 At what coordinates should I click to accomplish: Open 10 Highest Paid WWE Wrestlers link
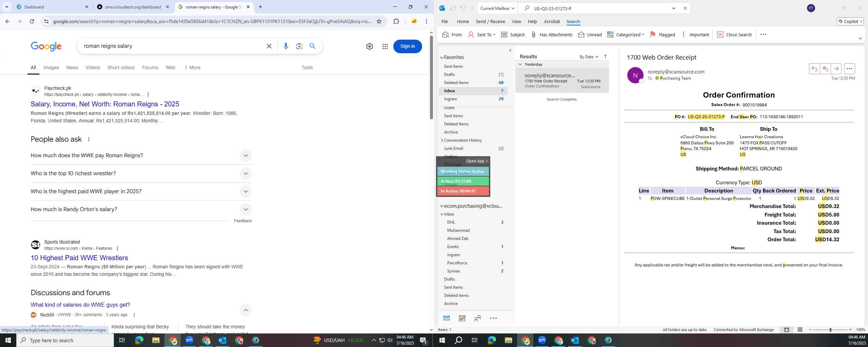click(79, 258)
